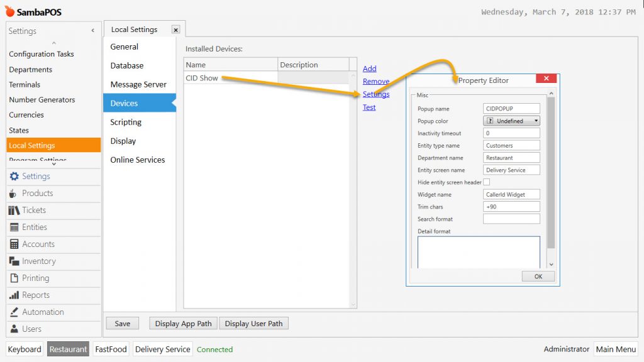Viewport: 644px width, 362px height.
Task: Click the Reports bar chart icon
Action: pos(14,295)
